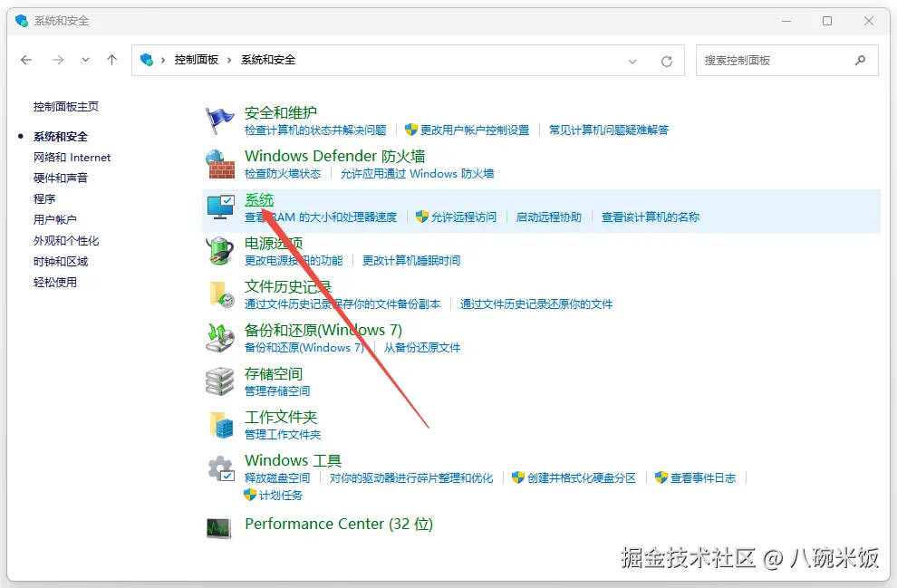Select 系统和安全 in the sidebar

coord(61,137)
